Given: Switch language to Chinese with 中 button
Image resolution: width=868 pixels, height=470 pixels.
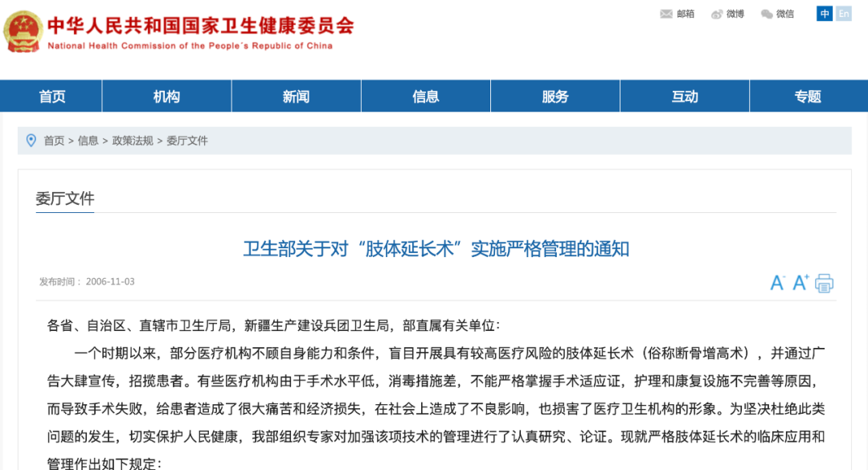Looking at the screenshot, I should pyautogui.click(x=825, y=14).
